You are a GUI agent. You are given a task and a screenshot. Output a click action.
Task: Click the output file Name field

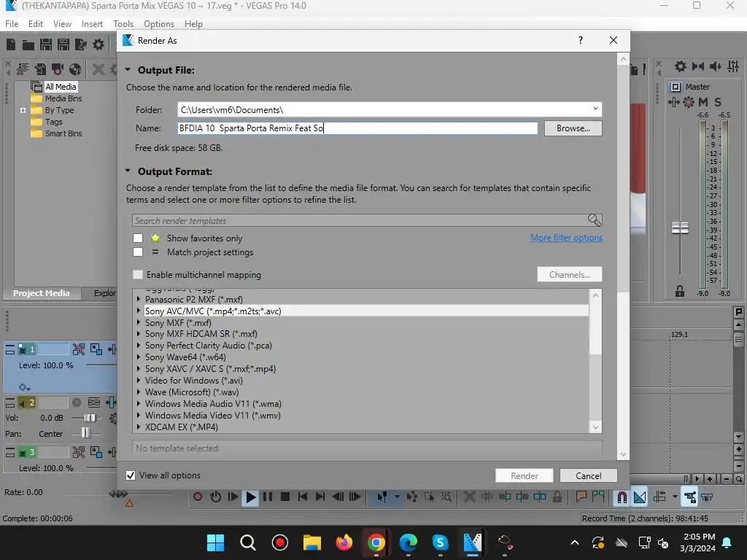point(357,128)
